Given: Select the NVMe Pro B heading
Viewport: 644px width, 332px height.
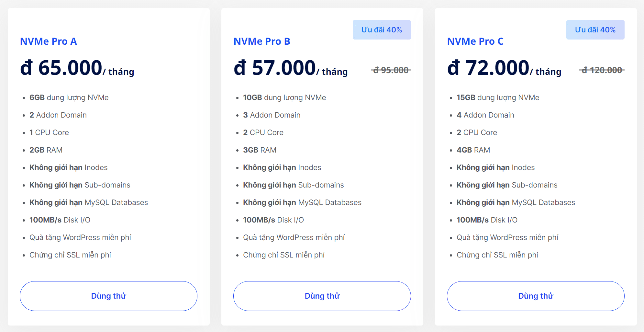Looking at the screenshot, I should pos(262,41).
